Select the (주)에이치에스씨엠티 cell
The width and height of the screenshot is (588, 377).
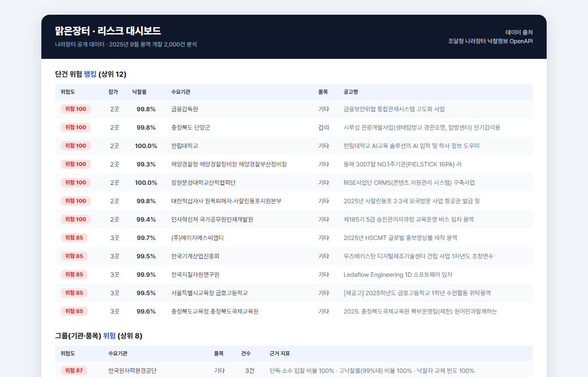[198, 238]
